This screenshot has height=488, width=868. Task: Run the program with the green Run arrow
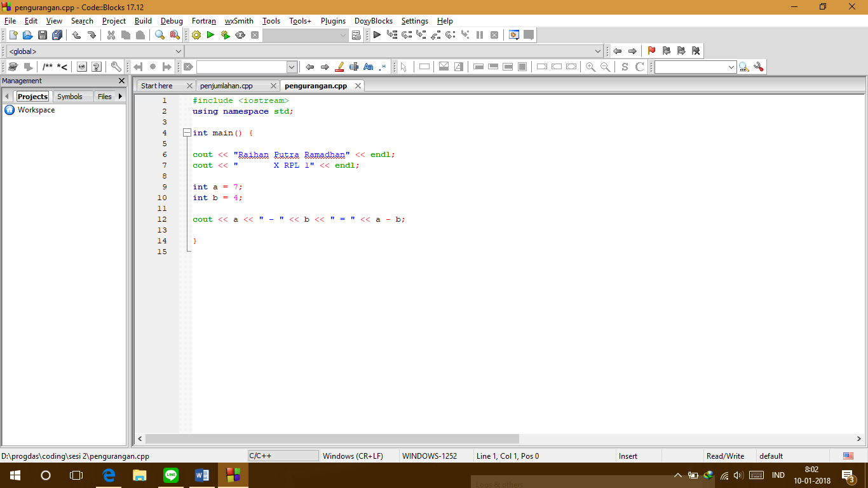tap(210, 35)
